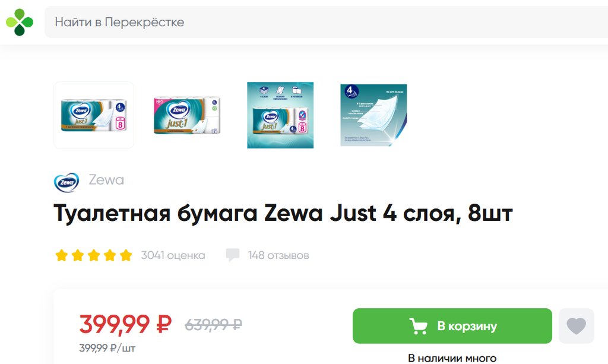Toggle the heart favorite button

pos(576,326)
